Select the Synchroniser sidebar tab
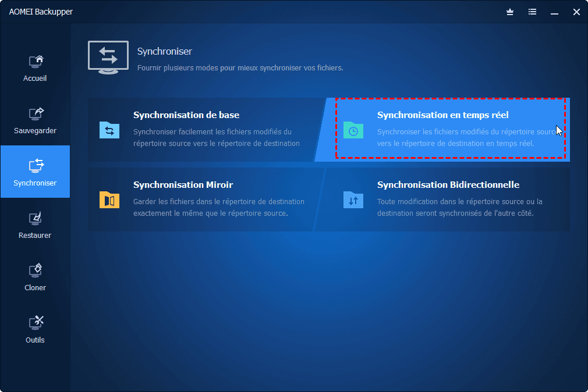The image size is (588, 392). [x=35, y=172]
